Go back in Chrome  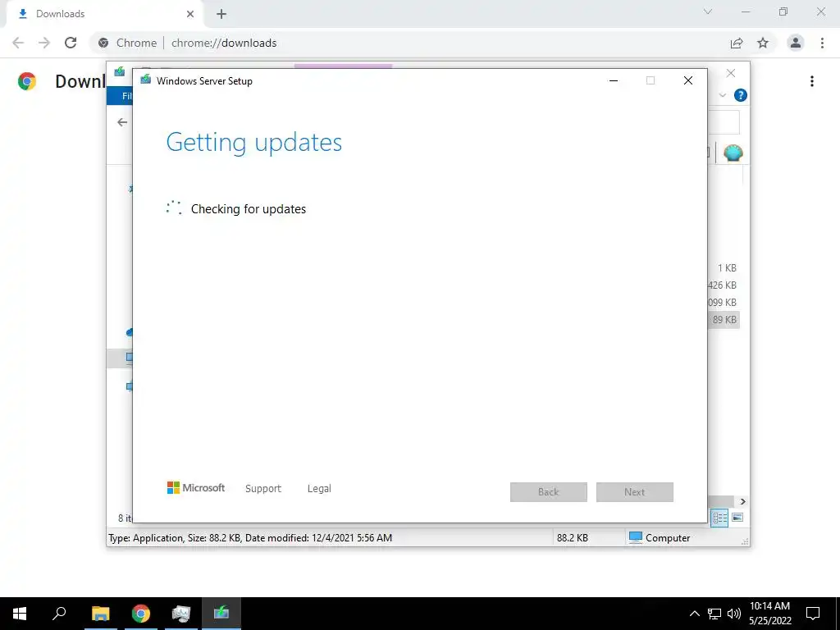point(18,43)
